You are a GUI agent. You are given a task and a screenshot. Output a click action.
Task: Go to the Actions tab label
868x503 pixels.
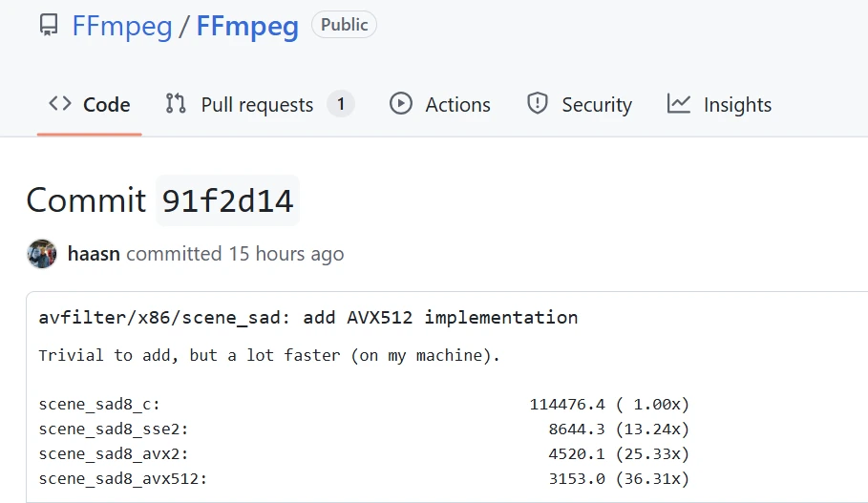[x=457, y=105]
